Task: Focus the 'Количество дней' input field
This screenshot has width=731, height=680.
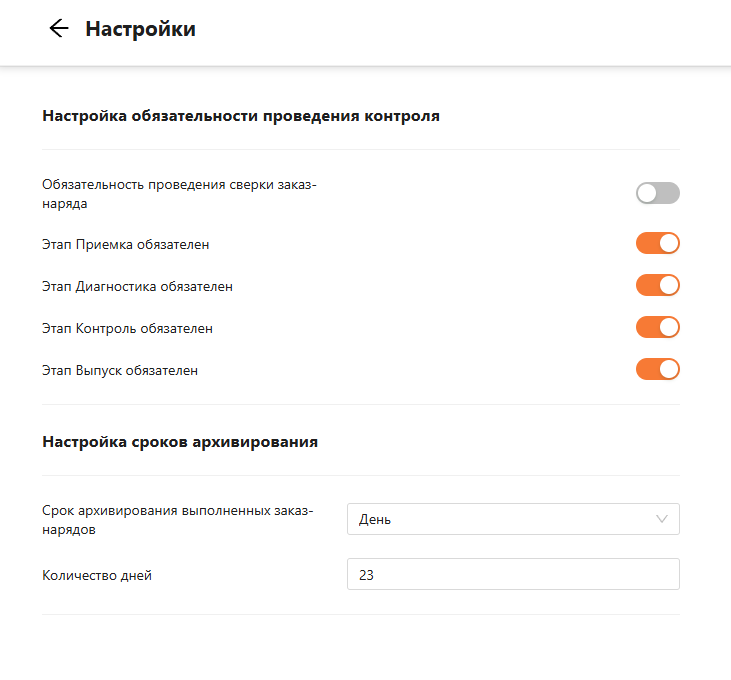Action: pyautogui.click(x=512, y=574)
